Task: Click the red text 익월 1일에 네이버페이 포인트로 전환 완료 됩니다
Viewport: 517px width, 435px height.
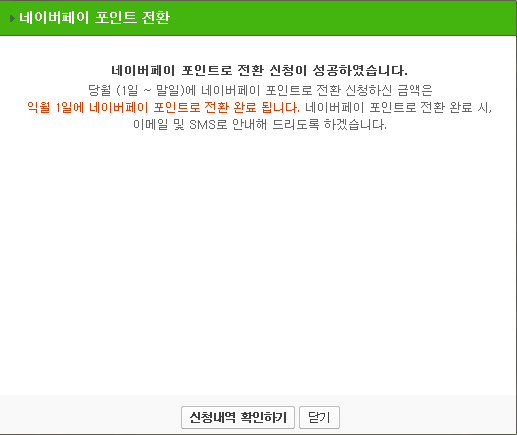Action: coord(163,107)
